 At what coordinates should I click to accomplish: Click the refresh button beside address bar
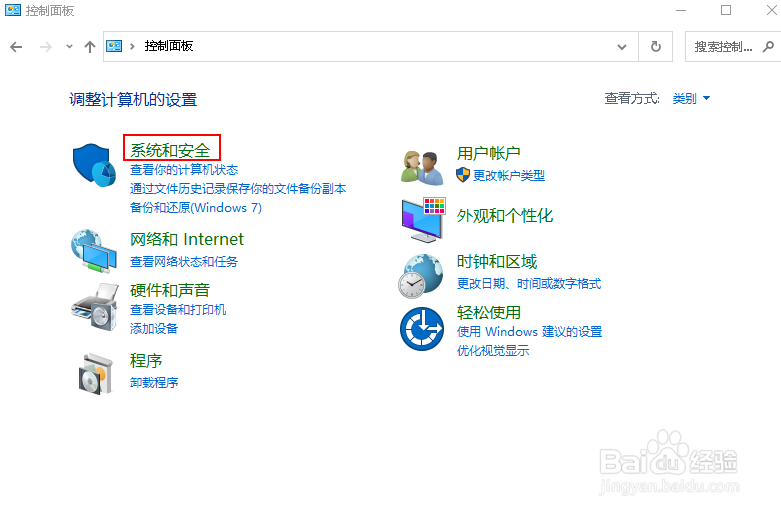click(656, 47)
